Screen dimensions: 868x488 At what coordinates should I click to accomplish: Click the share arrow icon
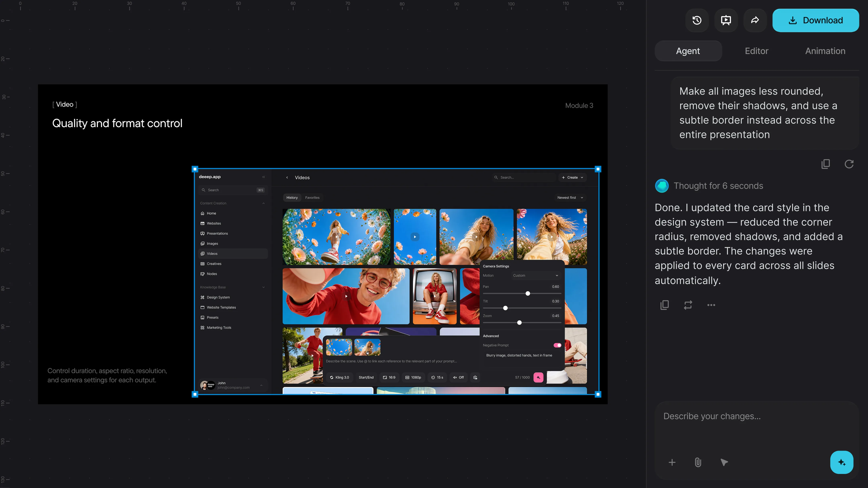pyautogui.click(x=755, y=20)
